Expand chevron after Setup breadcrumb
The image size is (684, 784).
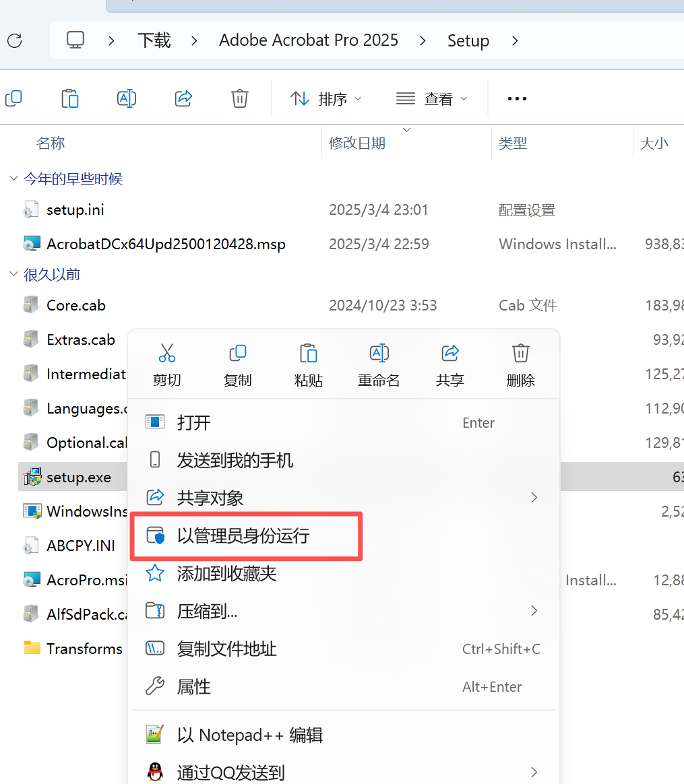[515, 40]
